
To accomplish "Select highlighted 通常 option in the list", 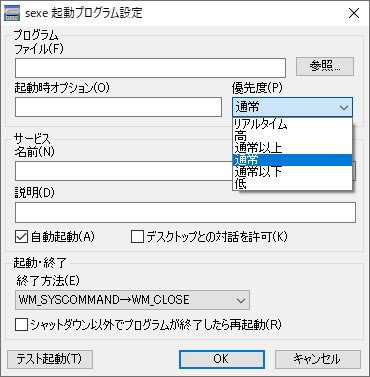I will tap(292, 160).
